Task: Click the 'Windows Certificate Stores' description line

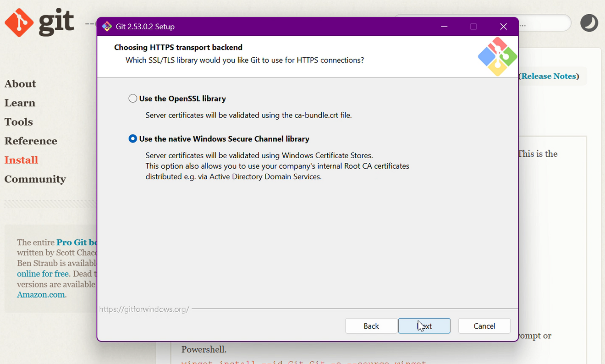Action: click(x=259, y=155)
